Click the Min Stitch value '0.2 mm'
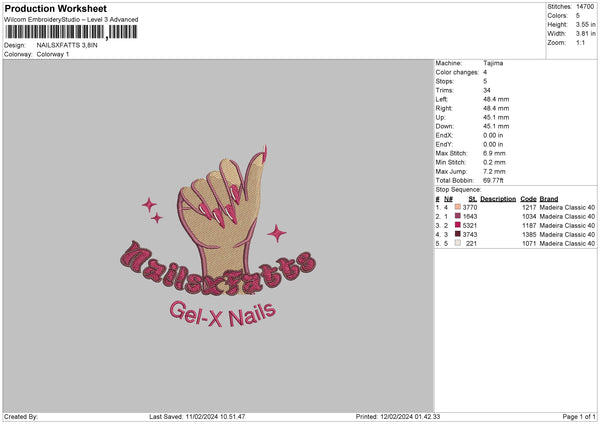The width and height of the screenshot is (600, 424). coord(494,162)
